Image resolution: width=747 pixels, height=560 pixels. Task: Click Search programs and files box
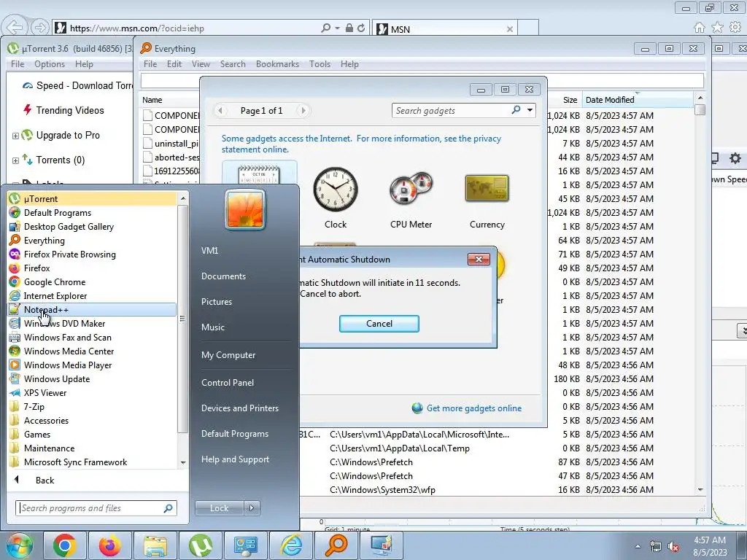[x=96, y=508]
